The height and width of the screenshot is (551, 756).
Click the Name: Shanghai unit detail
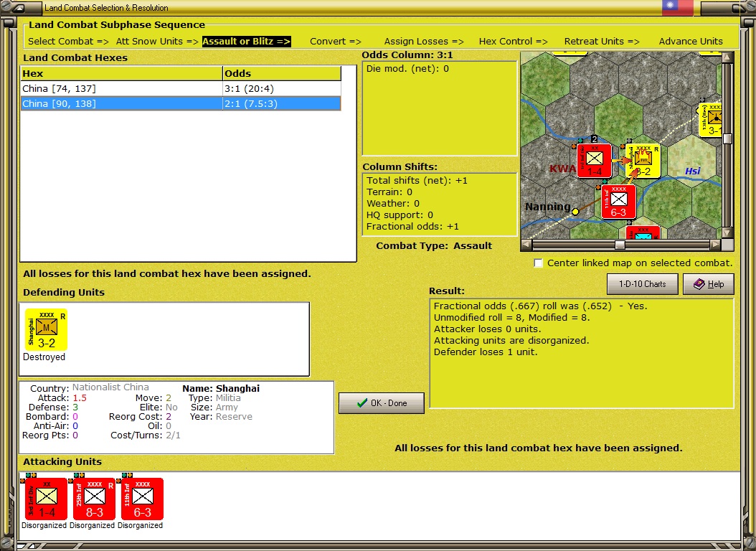pos(221,389)
